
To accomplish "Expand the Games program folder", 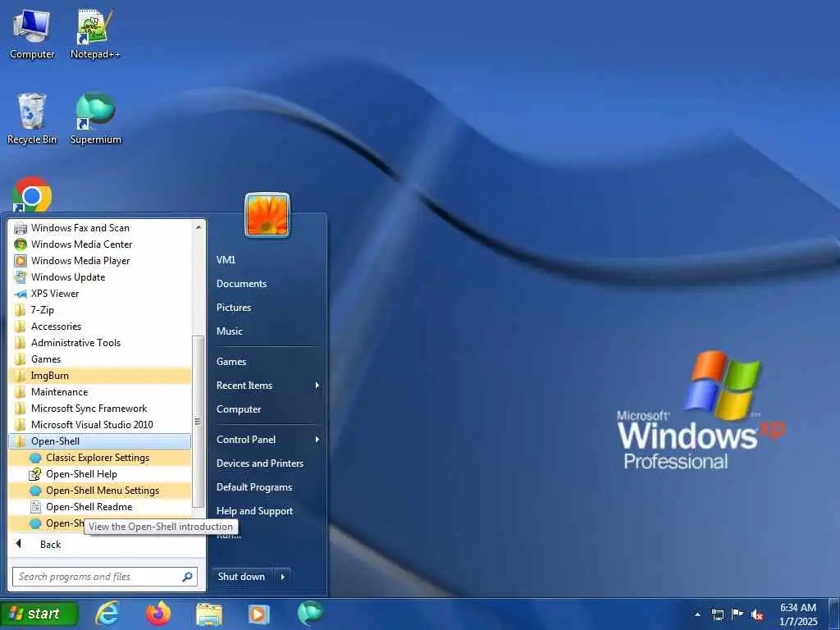I will point(100,359).
